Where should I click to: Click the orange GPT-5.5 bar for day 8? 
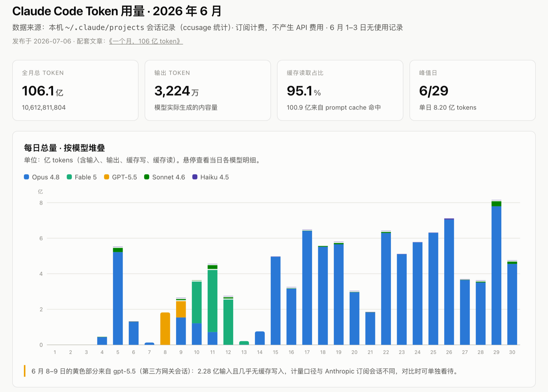[165, 329]
